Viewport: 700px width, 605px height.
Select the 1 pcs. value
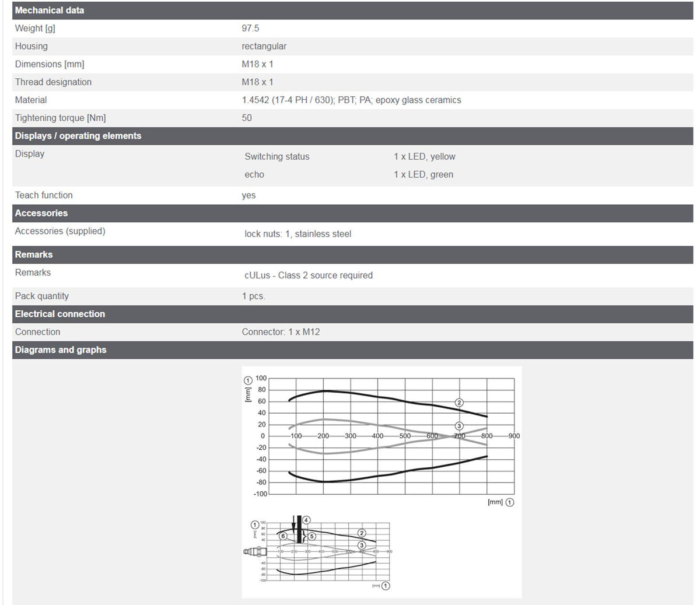(254, 296)
